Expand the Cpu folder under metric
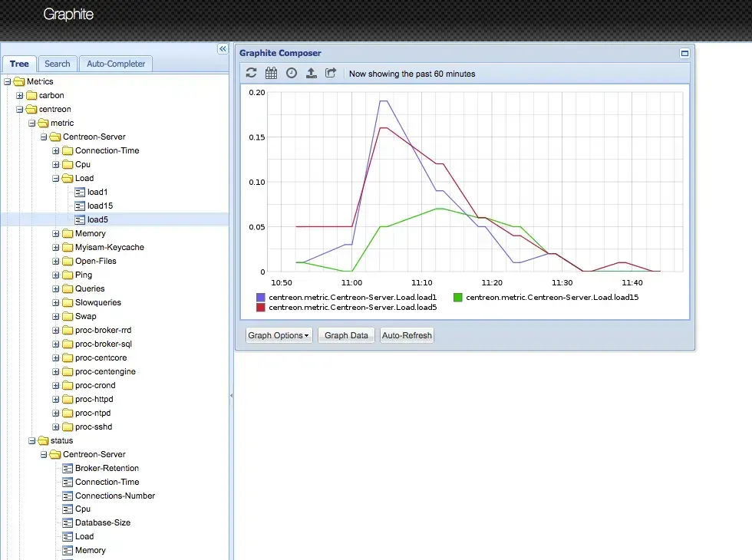 [55, 165]
